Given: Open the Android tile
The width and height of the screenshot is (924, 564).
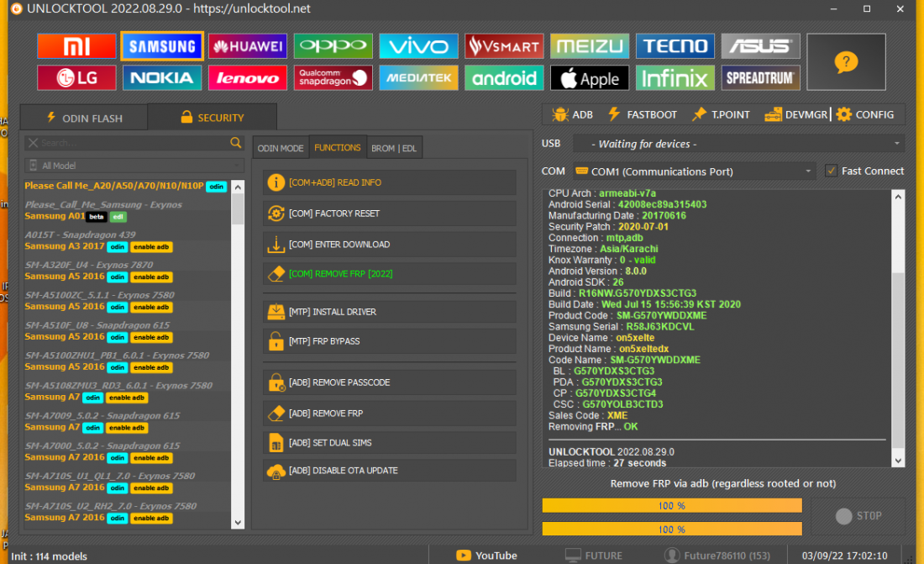Looking at the screenshot, I should tap(504, 78).
